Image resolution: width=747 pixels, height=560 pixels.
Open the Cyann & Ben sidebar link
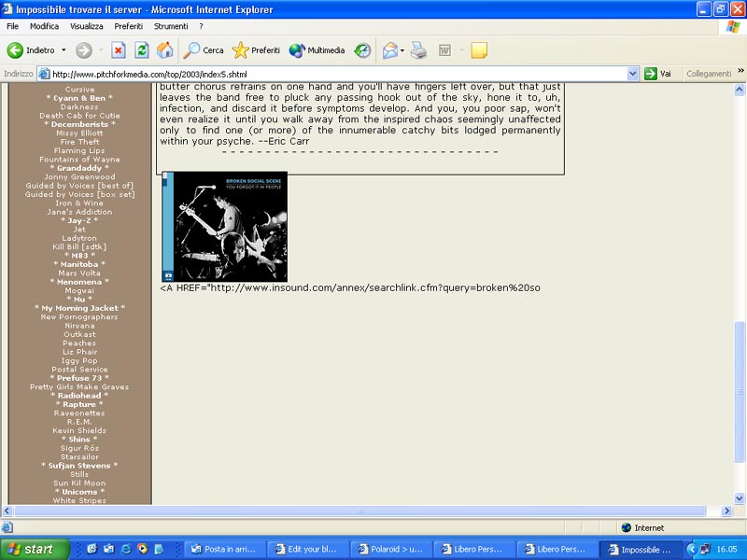pos(79,98)
